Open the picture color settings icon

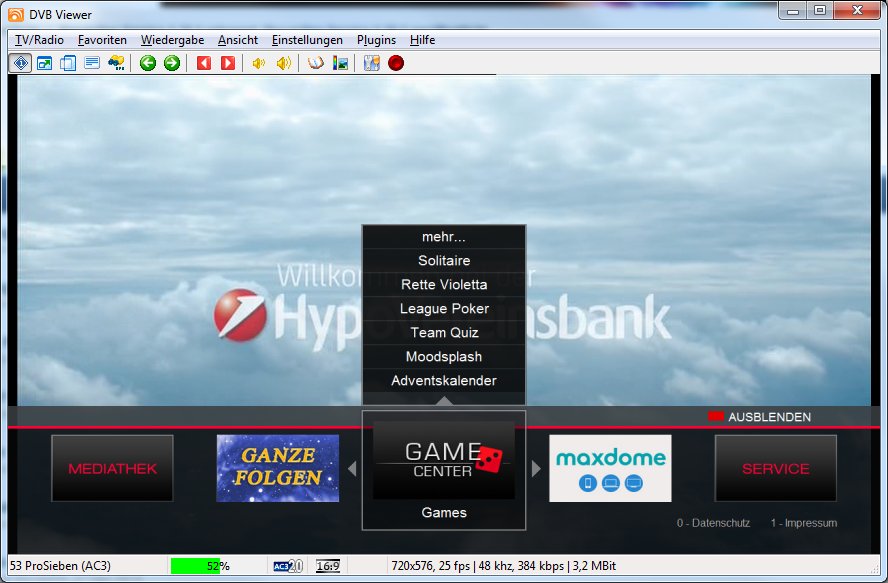[x=340, y=63]
